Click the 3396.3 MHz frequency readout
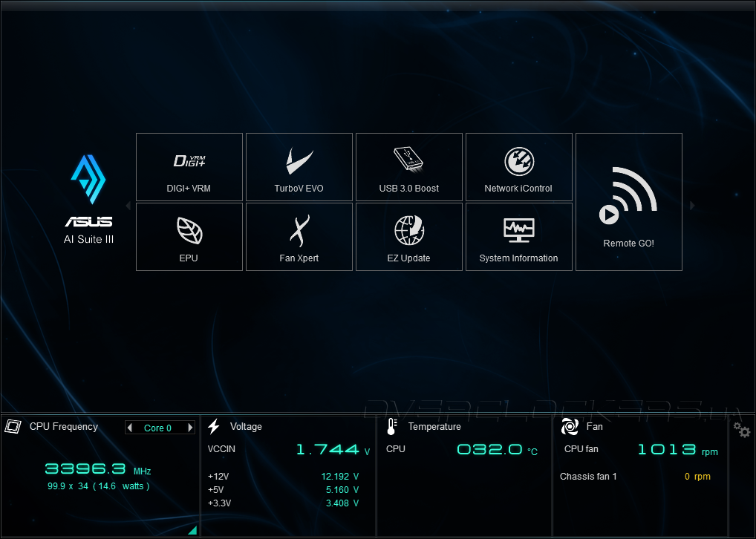 coord(98,469)
